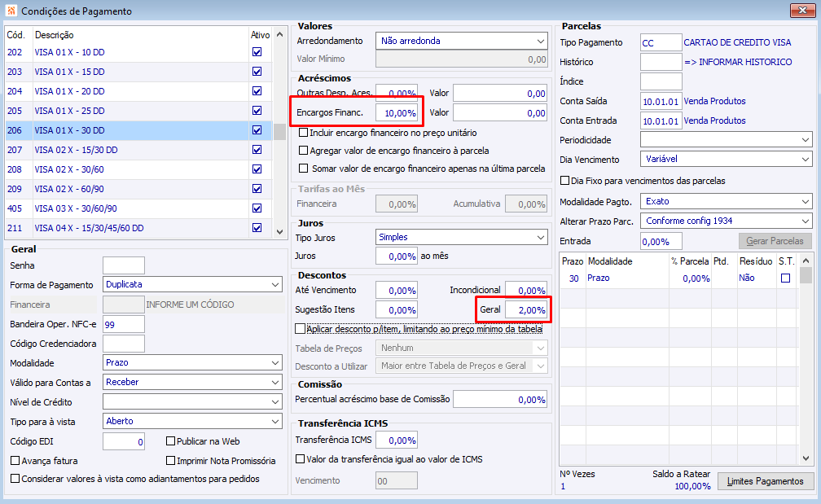This screenshot has width=821, height=504.
Task: Click the Encargos Financ. percentage field
Action: (x=396, y=113)
